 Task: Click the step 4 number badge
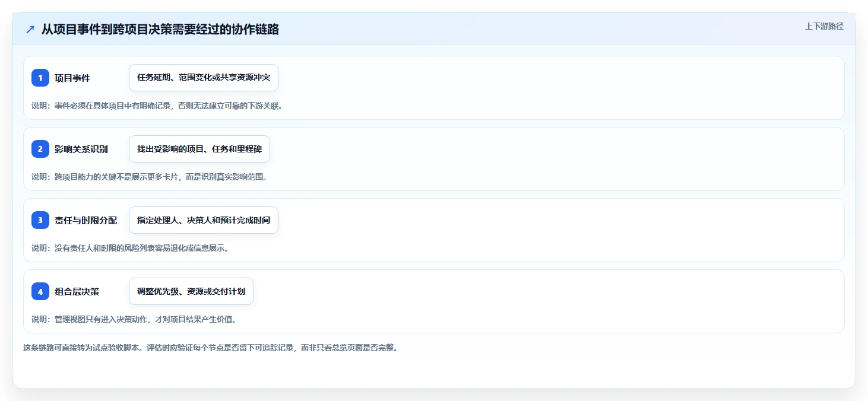click(40, 291)
